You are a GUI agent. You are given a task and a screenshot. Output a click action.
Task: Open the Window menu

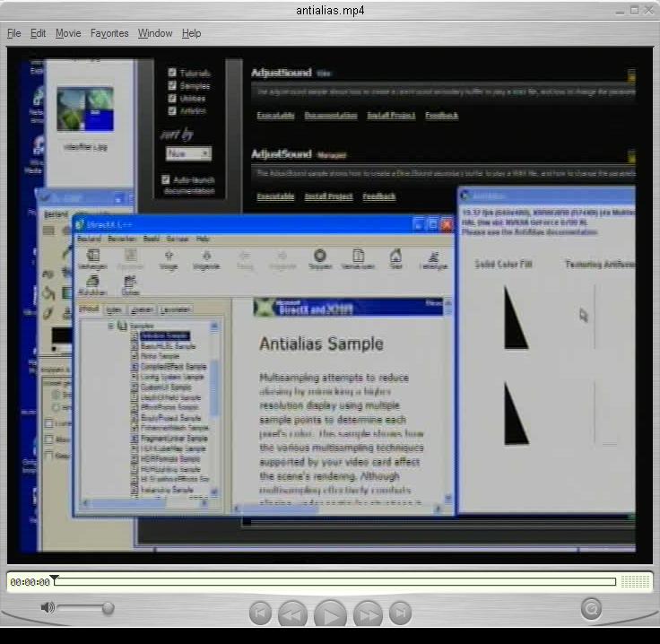(x=155, y=33)
